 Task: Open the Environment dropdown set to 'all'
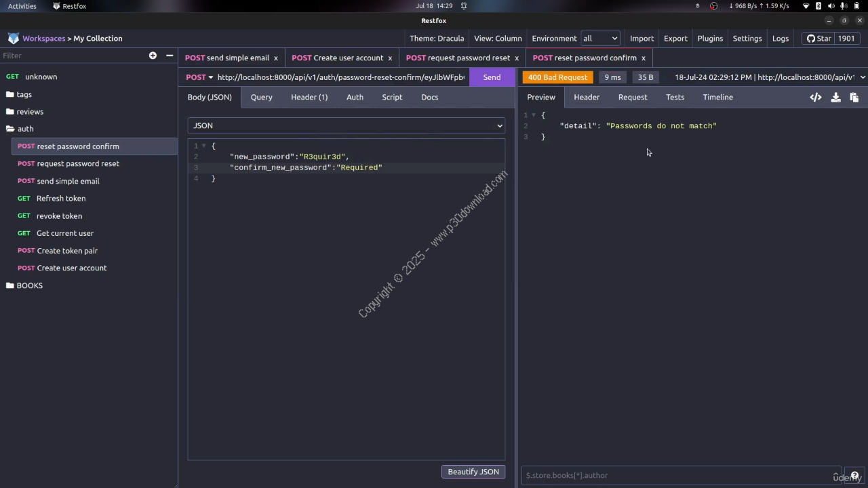coord(600,39)
